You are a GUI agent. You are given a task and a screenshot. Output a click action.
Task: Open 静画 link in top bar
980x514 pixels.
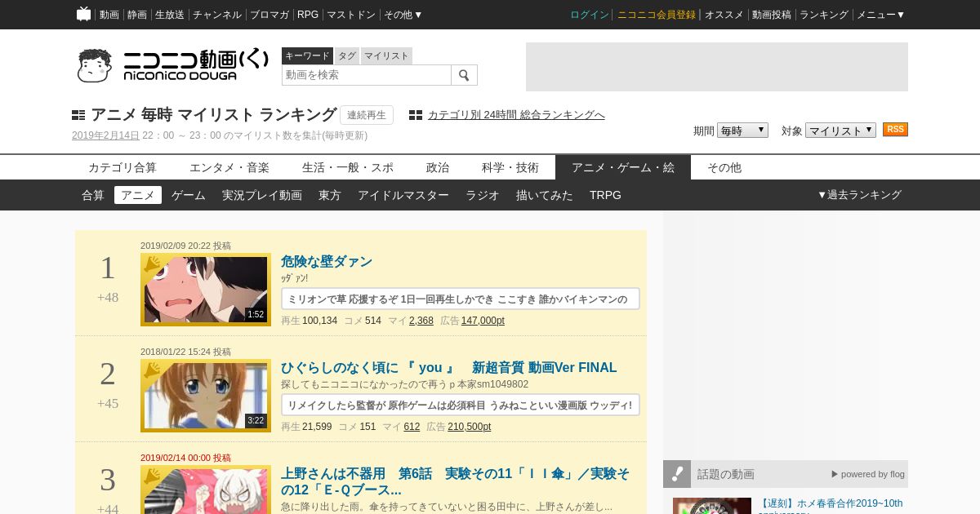[x=137, y=15]
